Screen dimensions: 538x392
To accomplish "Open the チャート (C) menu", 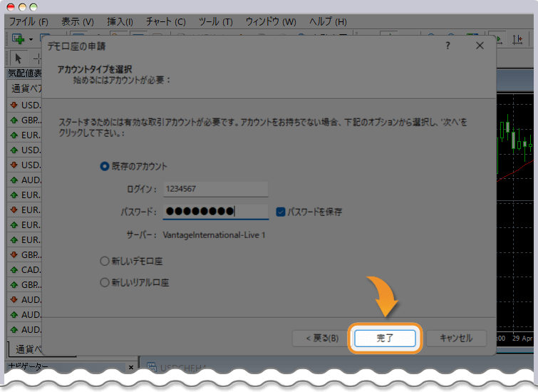I will (166, 21).
